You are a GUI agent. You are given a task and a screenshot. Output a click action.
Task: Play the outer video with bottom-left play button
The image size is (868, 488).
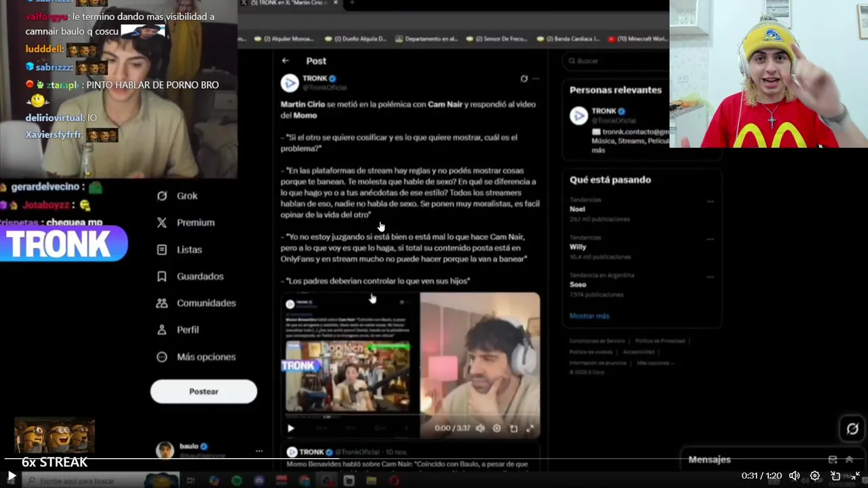11,476
